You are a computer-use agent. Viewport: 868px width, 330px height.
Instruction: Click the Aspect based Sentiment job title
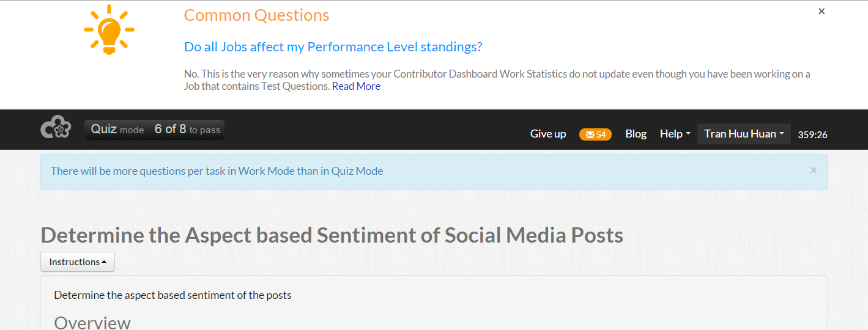click(x=332, y=235)
